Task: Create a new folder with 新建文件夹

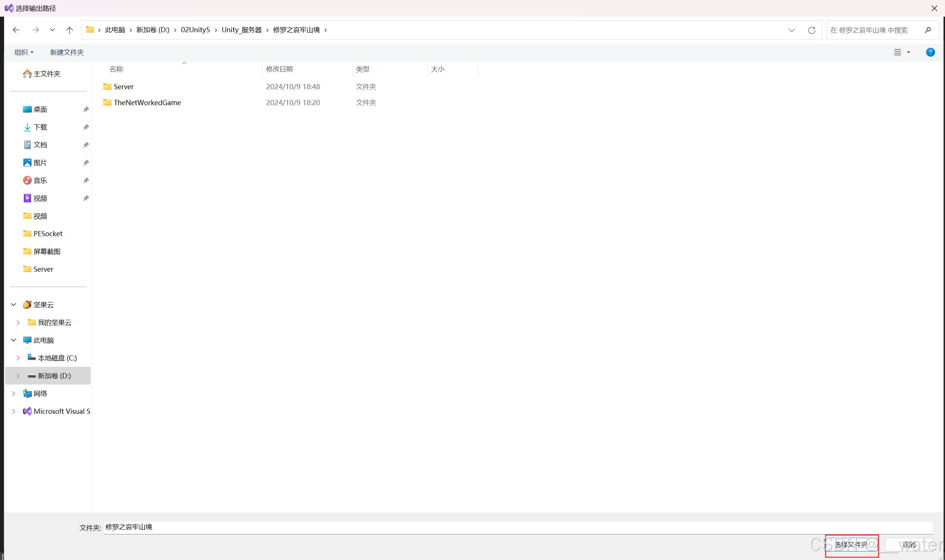Action: [67, 52]
